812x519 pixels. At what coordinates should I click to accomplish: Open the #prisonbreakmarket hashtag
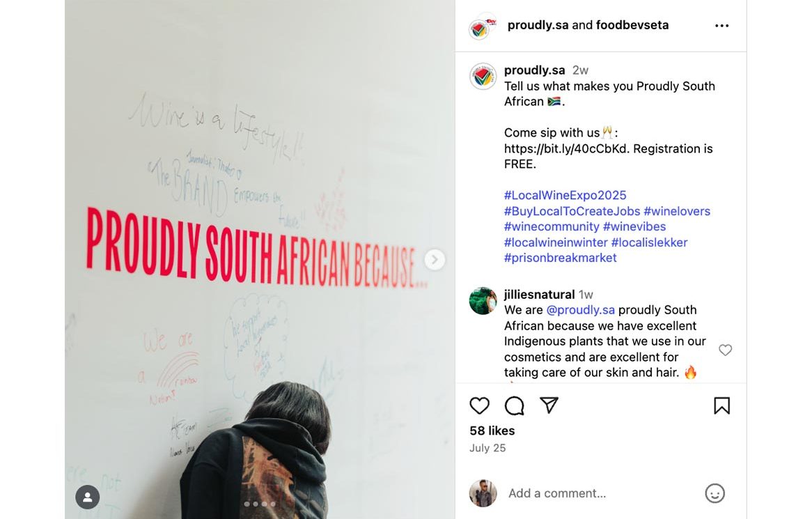560,258
